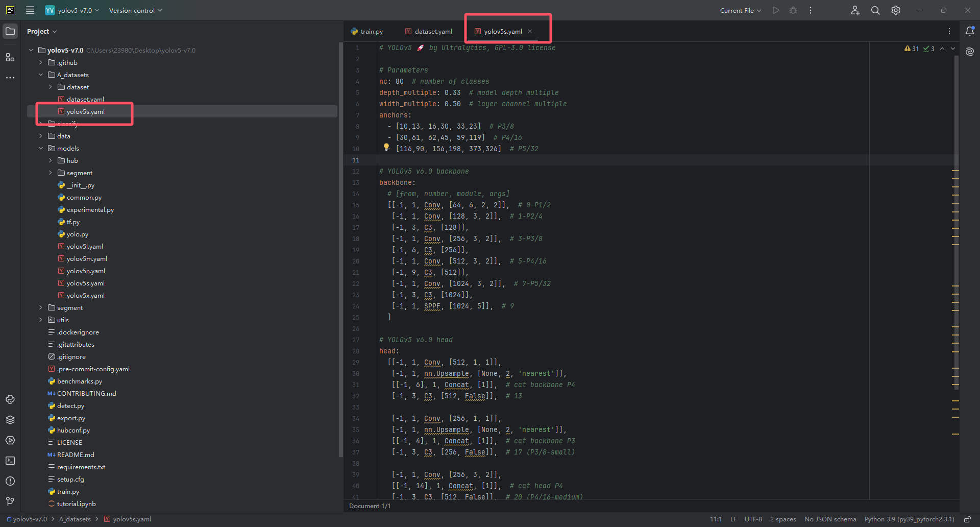This screenshot has height=527, width=980.
Task: Click the line separator LF in status bar
Action: click(733, 519)
